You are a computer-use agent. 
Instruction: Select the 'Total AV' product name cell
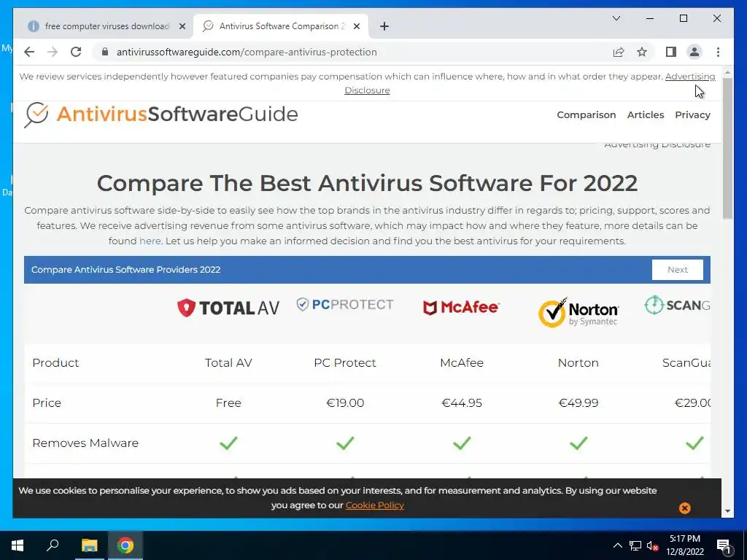228,363
